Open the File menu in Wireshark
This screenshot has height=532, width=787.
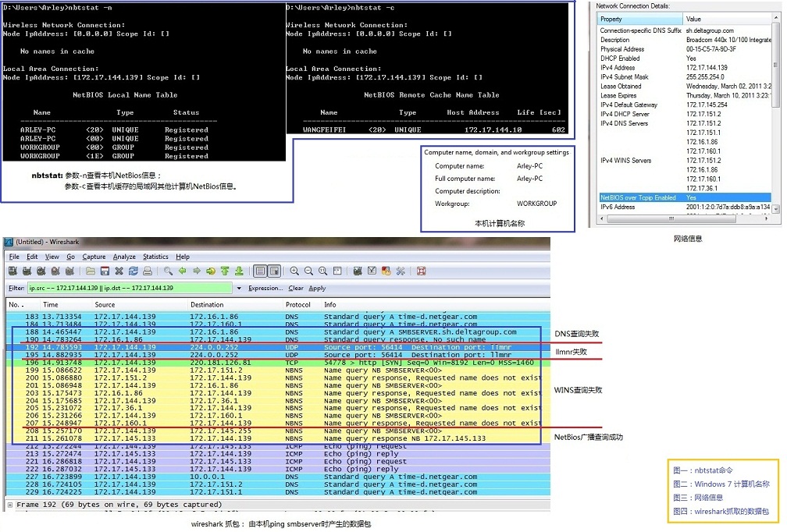pyautogui.click(x=14, y=257)
